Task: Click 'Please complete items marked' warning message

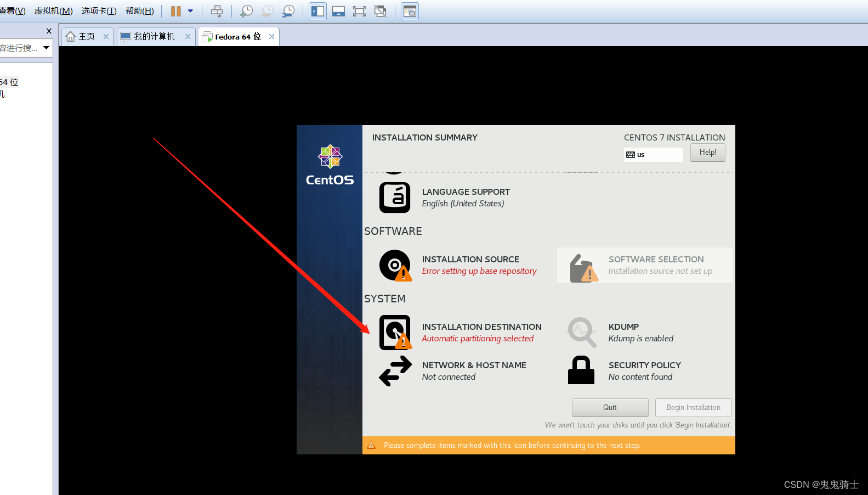Action: (512, 446)
